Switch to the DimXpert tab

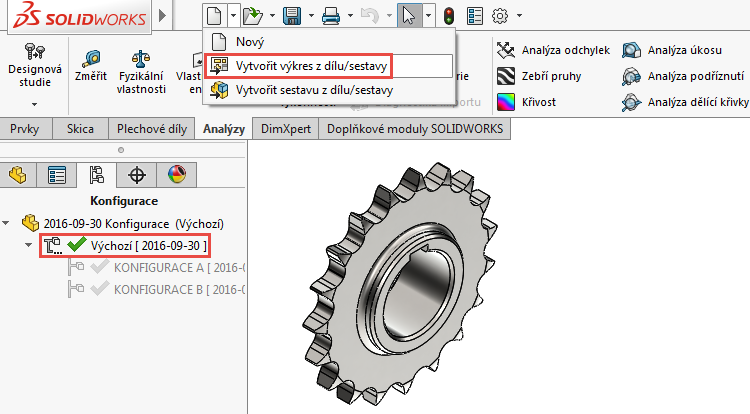(286, 129)
